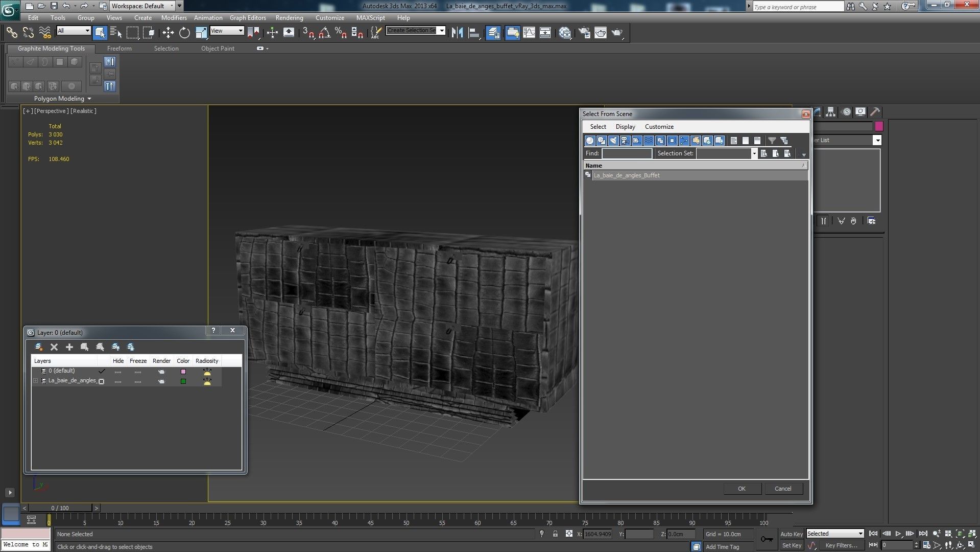Click OK in Select From Scene
Viewport: 980px width, 552px height.
742,489
